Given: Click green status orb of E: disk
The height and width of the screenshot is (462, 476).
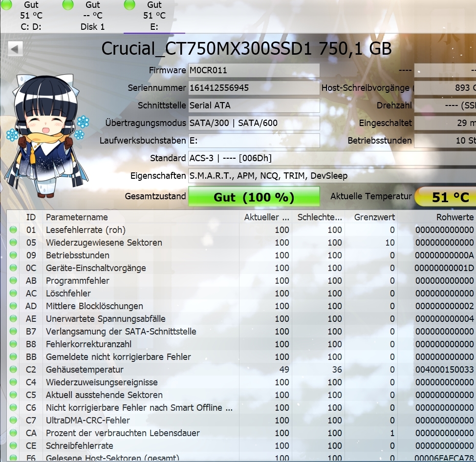Looking at the screenshot, I should click(130, 4).
